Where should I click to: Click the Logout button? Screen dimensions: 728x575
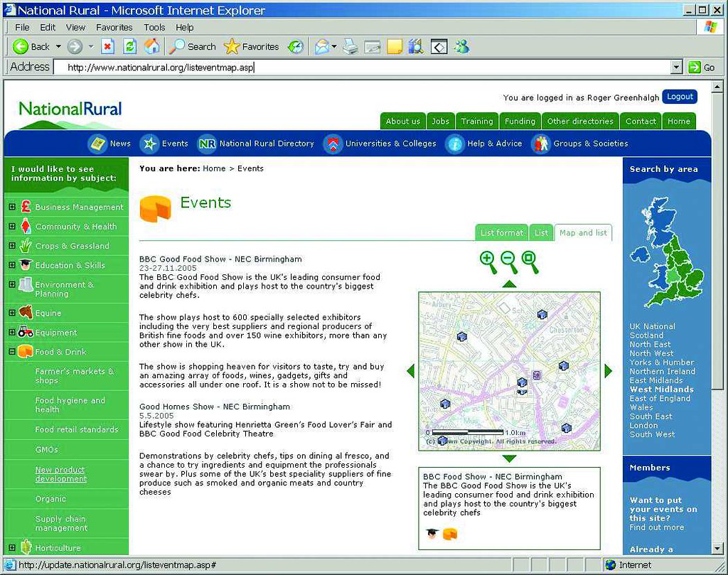(680, 97)
